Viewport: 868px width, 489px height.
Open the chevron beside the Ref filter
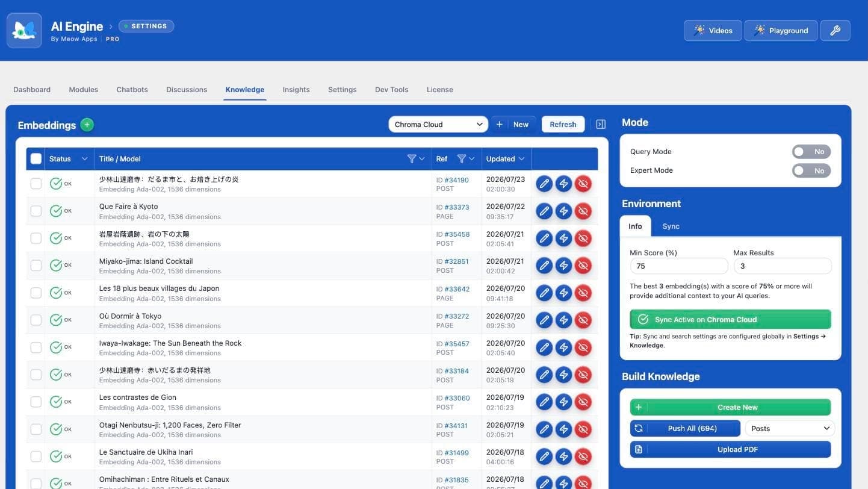[472, 159]
